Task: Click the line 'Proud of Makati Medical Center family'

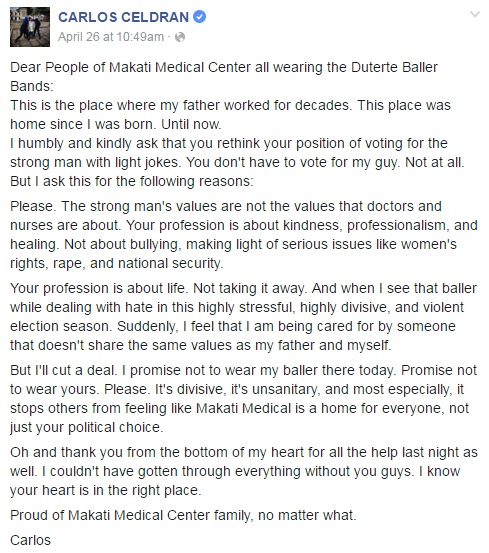Action: tap(183, 515)
